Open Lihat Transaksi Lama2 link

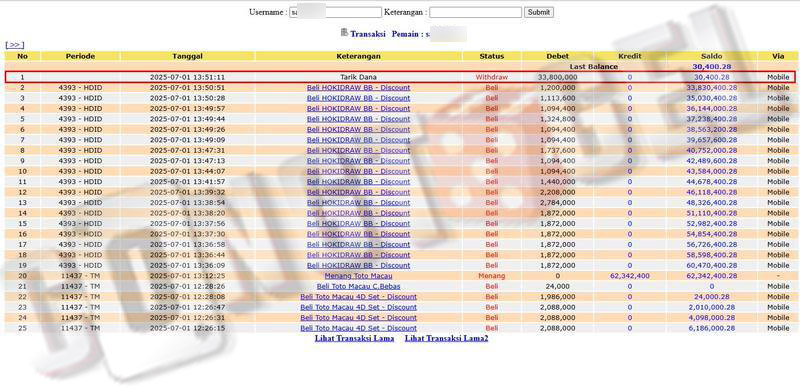click(446, 338)
